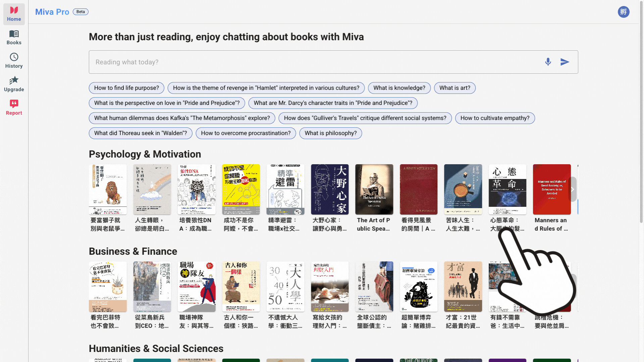Select the Home icon in the sidebar
Viewport: 644px width, 362px height.
[x=14, y=10]
